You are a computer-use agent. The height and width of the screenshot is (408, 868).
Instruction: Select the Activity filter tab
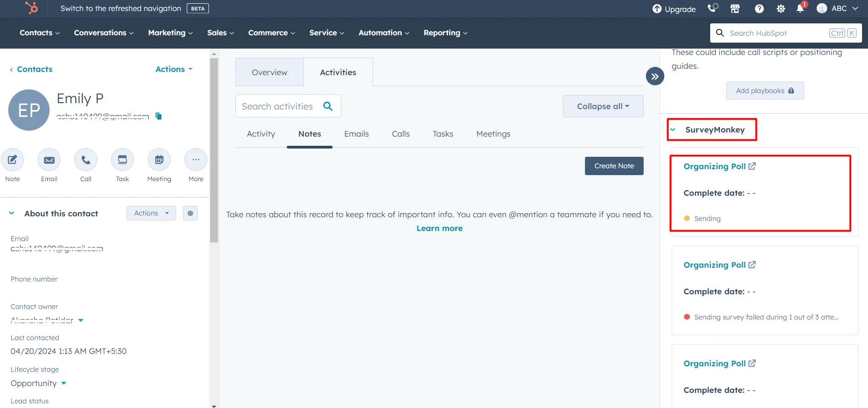point(261,134)
